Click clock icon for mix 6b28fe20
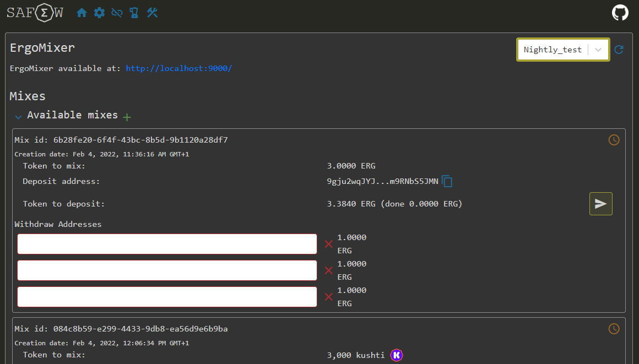This screenshot has height=364, width=639. pos(614,140)
